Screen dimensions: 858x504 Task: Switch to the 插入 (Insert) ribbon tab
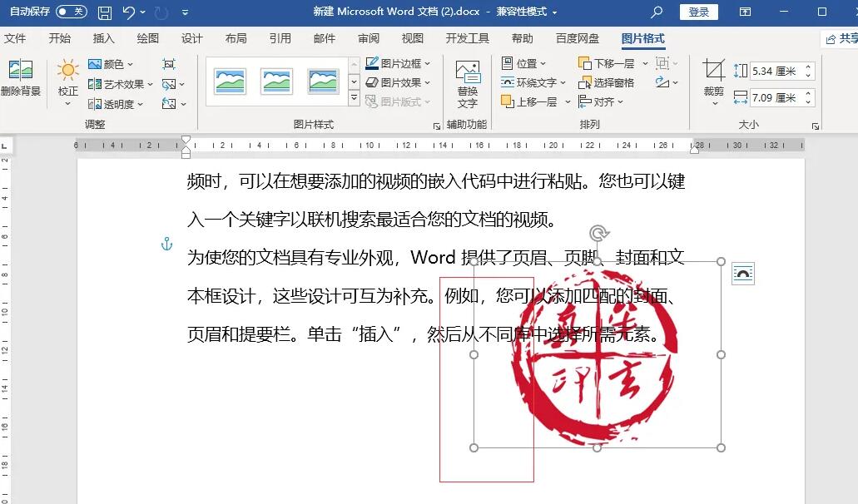point(103,37)
